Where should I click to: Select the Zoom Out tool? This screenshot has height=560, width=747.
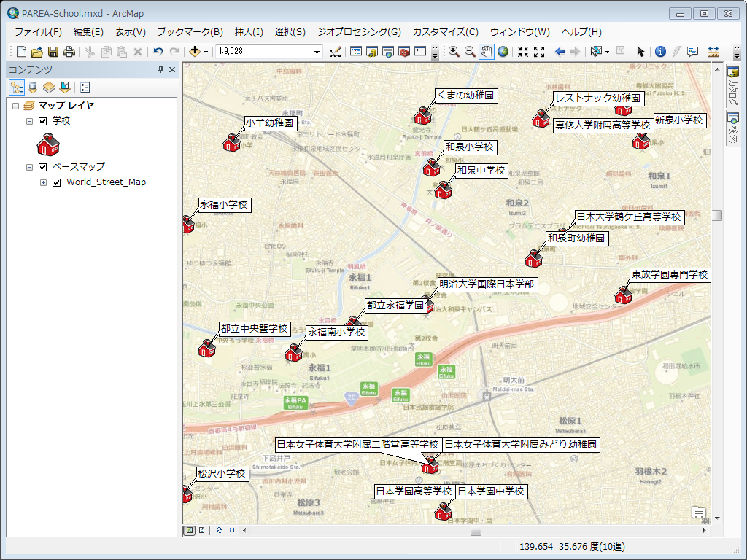coord(470,52)
